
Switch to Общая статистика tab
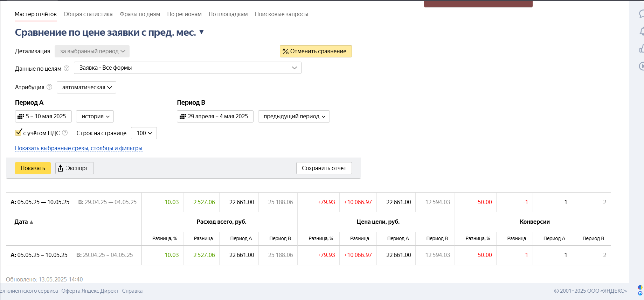click(x=88, y=14)
